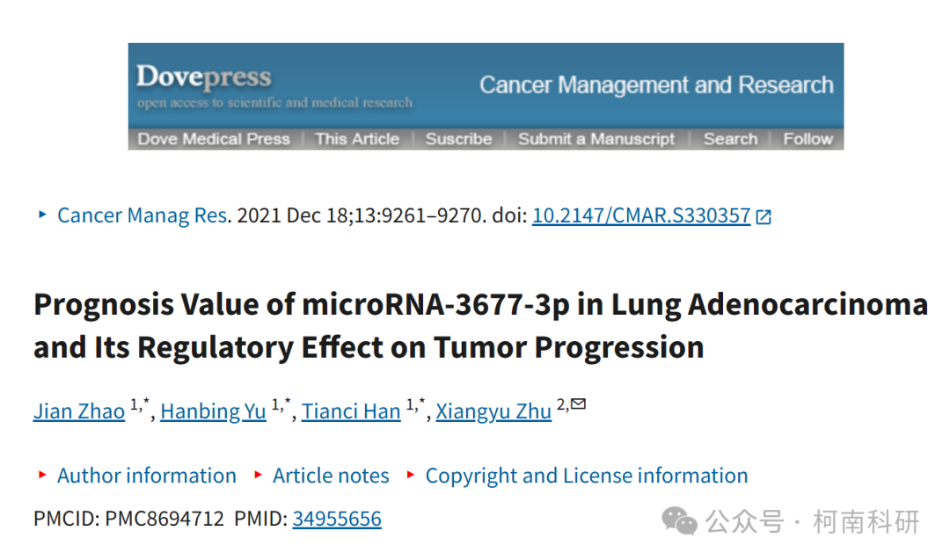Select This Article in banner menu
Viewport: 950px width, 560px height.
point(357,139)
